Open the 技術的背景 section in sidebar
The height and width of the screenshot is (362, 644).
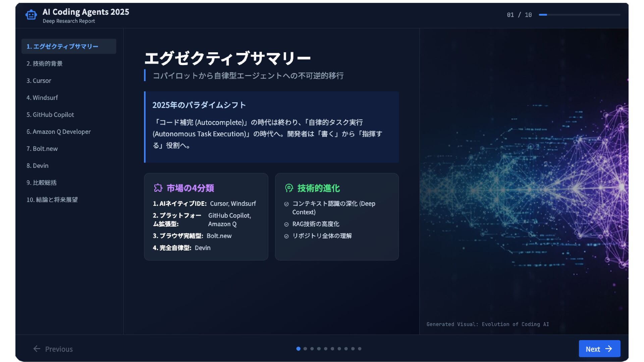45,64
